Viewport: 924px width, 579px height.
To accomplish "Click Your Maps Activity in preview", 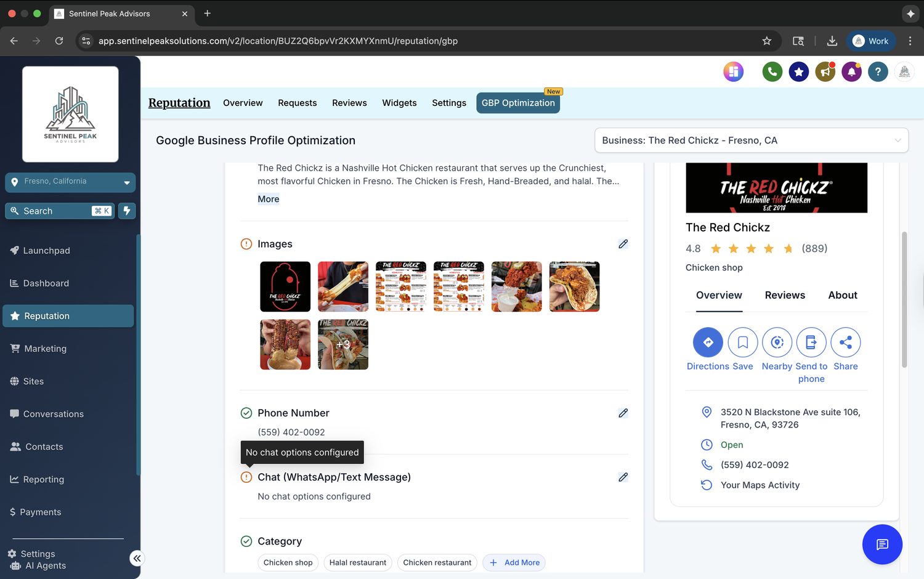I will [760, 485].
